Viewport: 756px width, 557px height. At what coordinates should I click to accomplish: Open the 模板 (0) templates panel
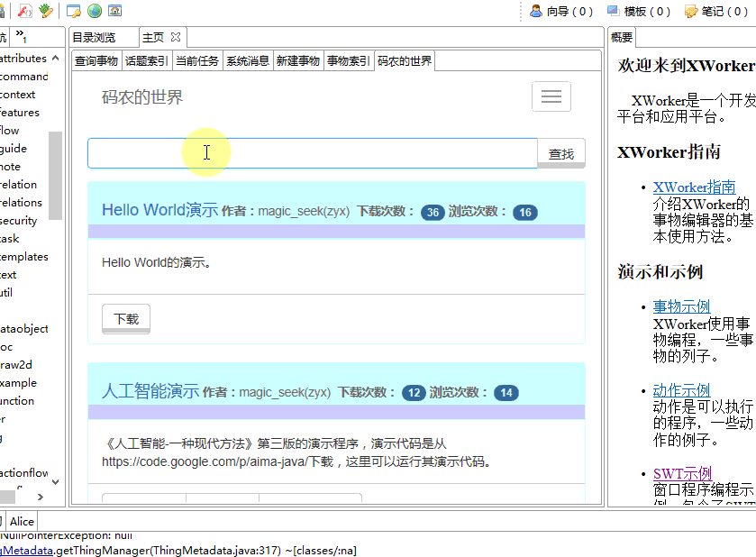pos(638,11)
